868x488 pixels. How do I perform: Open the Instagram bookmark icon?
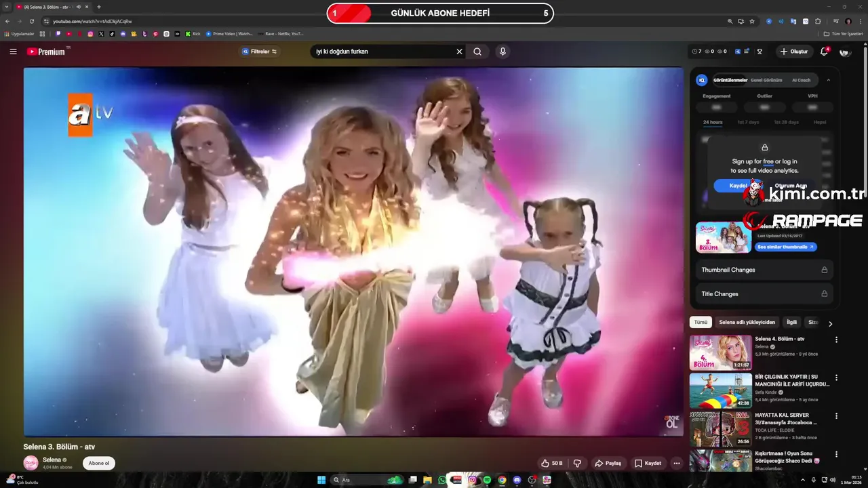pyautogui.click(x=90, y=33)
